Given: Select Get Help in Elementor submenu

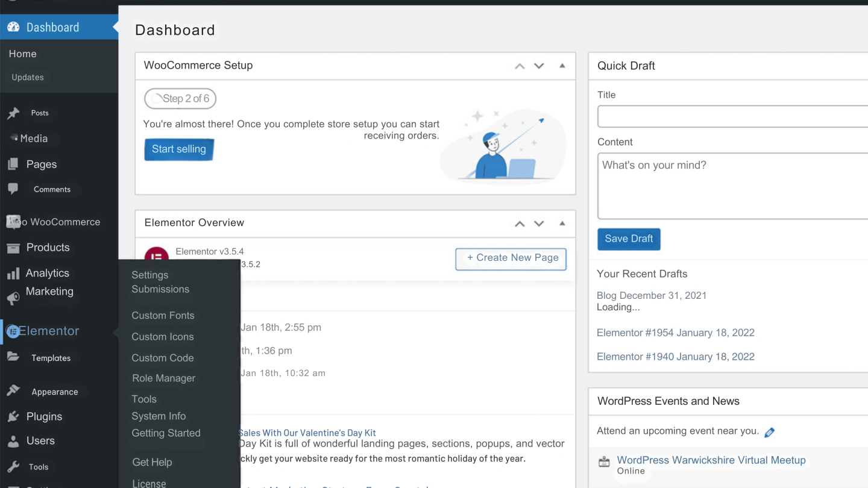Looking at the screenshot, I should click(x=152, y=462).
